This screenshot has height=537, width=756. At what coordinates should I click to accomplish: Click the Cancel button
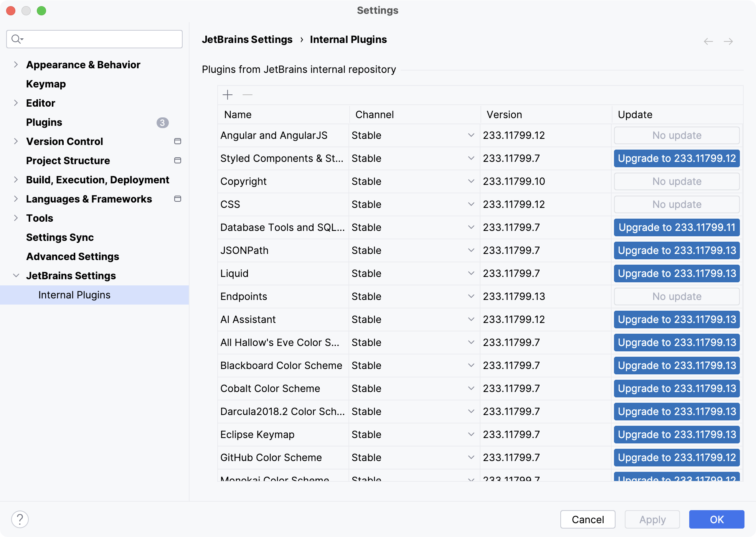pos(588,519)
